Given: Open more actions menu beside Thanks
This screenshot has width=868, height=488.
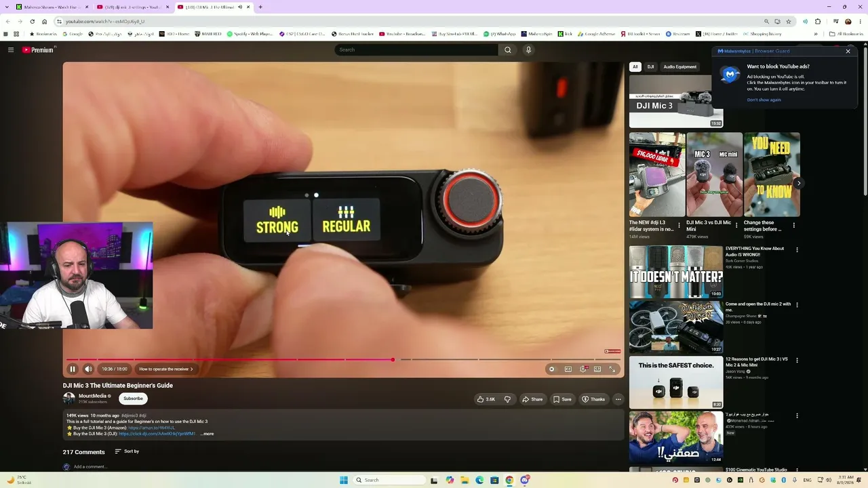Looking at the screenshot, I should coord(618,399).
